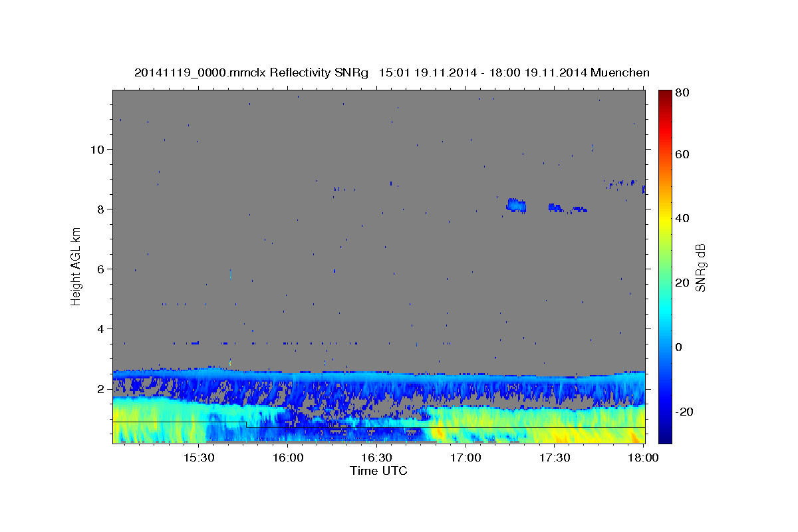Click the 15:30 time tick label
This screenshot has width=798, height=532.
pyautogui.click(x=198, y=458)
